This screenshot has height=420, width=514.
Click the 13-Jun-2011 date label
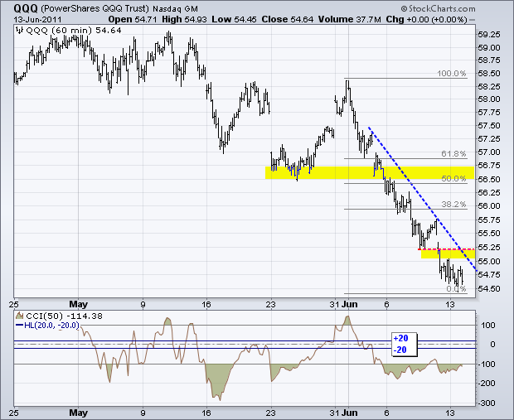(37, 19)
